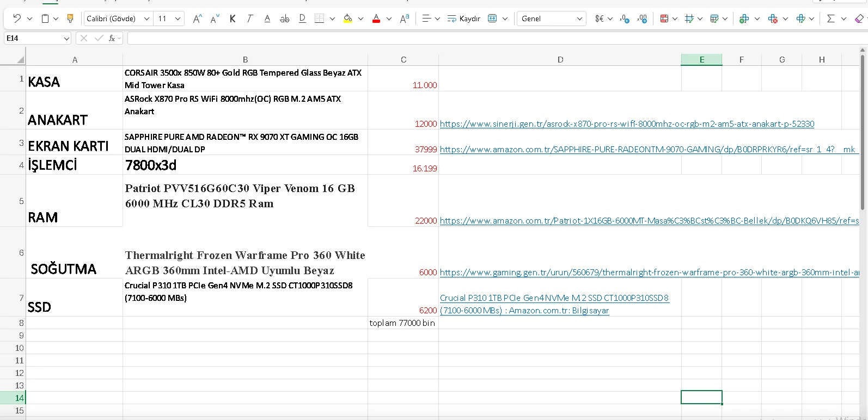This screenshot has width=868, height=420.
Task: Click the AutoSum sigma icon
Action: pos(830,18)
